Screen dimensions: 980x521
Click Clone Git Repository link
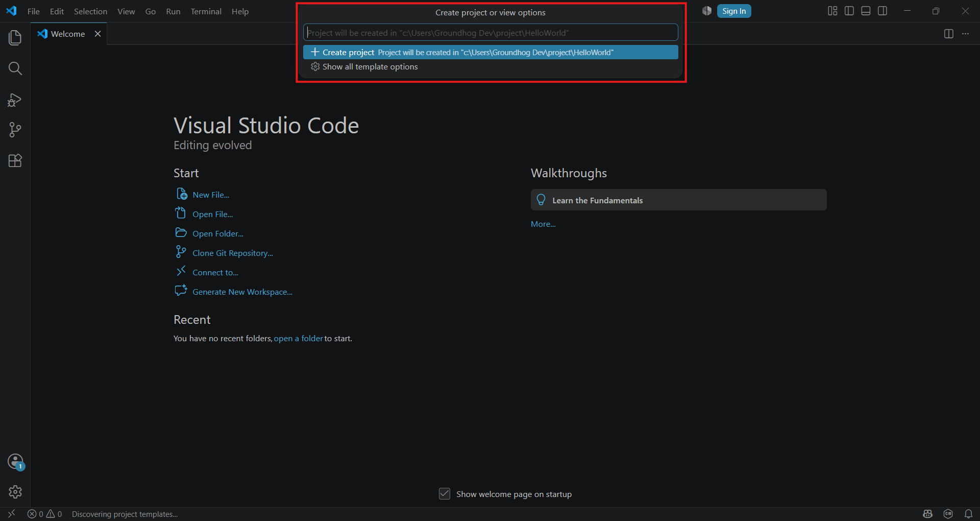point(233,253)
